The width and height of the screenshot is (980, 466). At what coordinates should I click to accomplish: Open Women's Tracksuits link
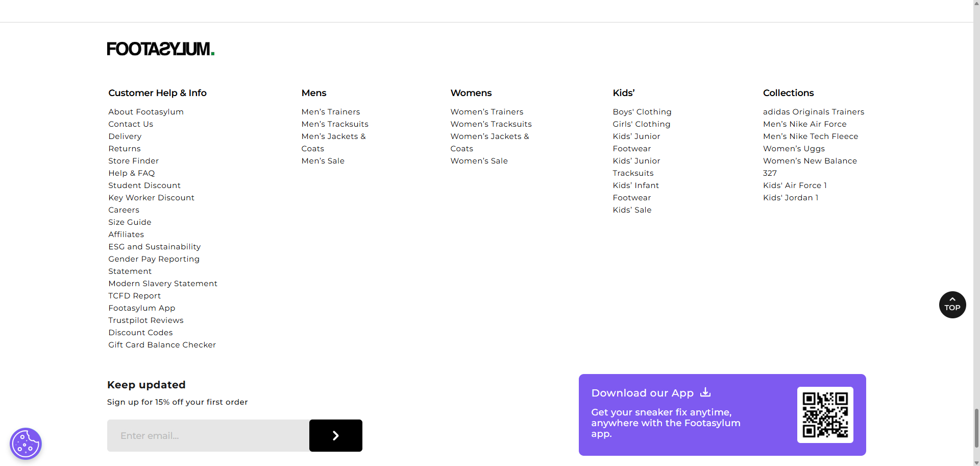point(491,124)
